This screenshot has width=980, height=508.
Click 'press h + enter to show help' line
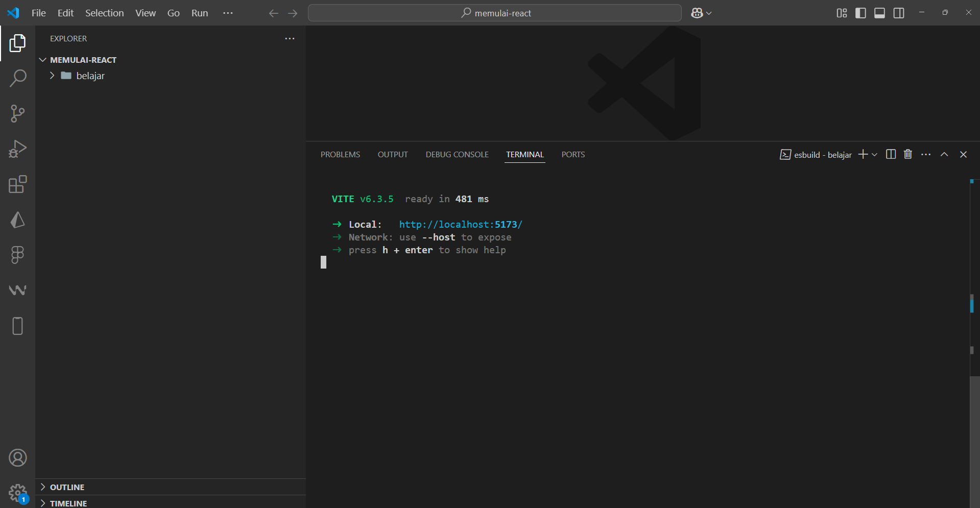pos(427,250)
